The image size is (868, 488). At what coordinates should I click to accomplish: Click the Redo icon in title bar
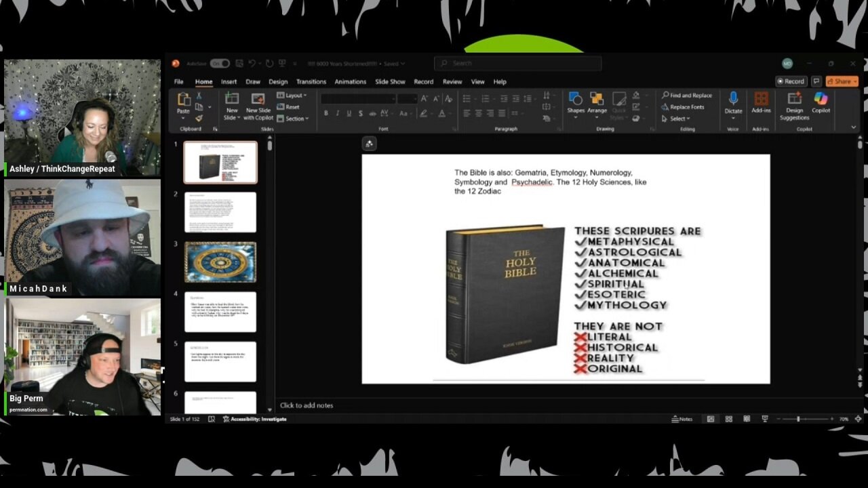coord(271,64)
